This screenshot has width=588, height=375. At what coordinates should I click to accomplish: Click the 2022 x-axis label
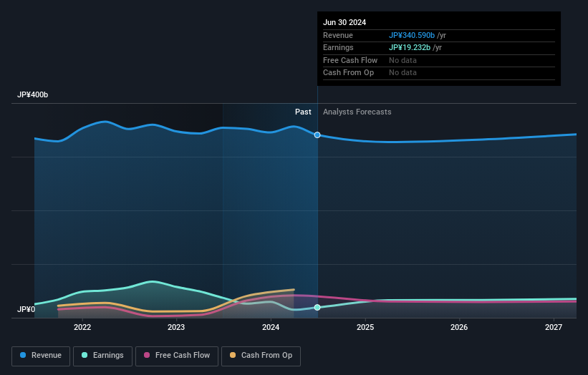pyautogui.click(x=82, y=328)
